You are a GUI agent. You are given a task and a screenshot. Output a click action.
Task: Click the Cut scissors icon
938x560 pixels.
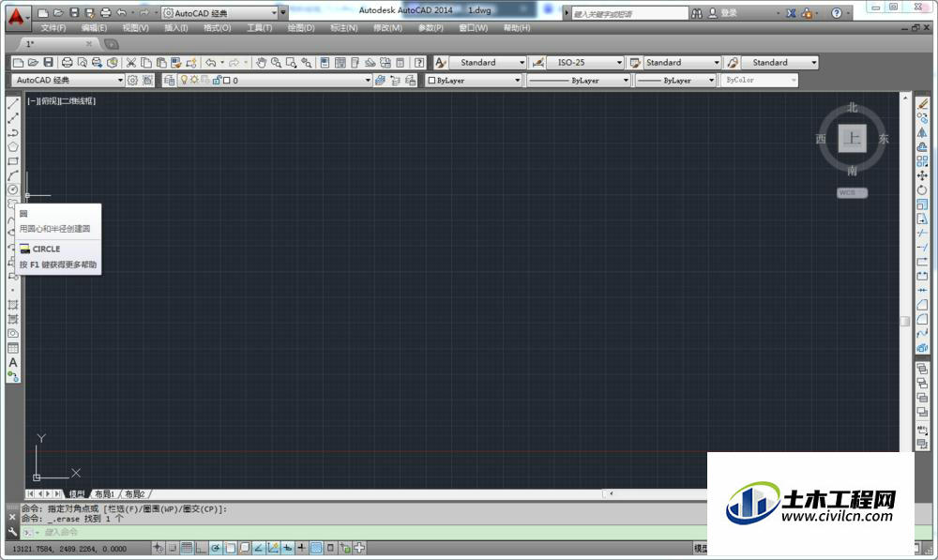[x=131, y=62]
